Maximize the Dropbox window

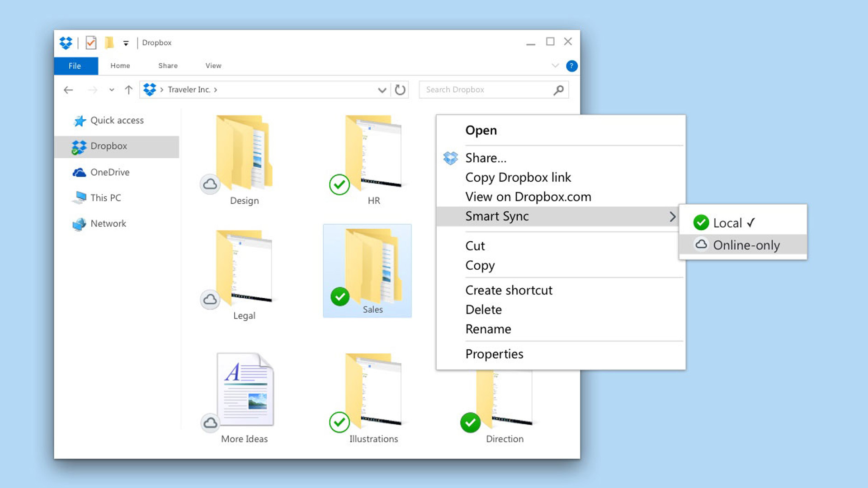(x=550, y=42)
